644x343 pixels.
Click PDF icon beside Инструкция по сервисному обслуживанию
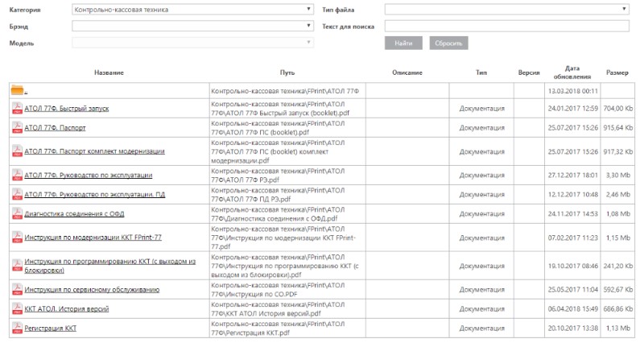click(x=16, y=289)
